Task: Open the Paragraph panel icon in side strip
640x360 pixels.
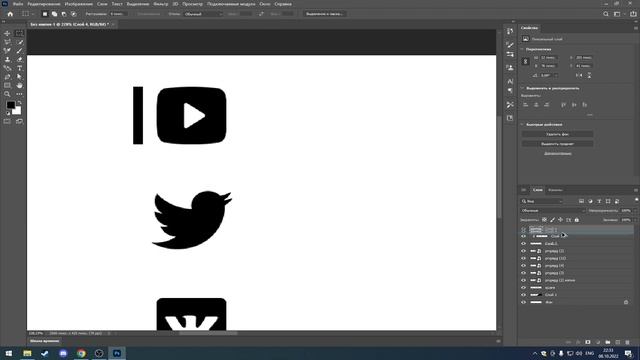Action: tap(510, 91)
